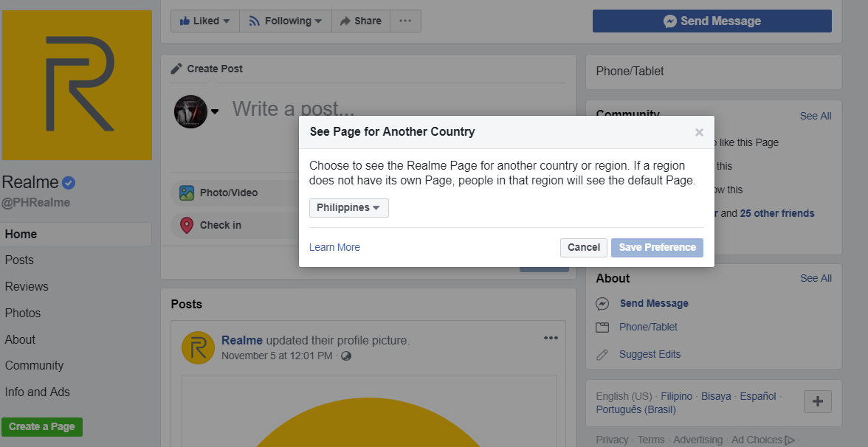The height and width of the screenshot is (447, 868).
Task: Switch language to Bisaya
Action: (x=716, y=397)
